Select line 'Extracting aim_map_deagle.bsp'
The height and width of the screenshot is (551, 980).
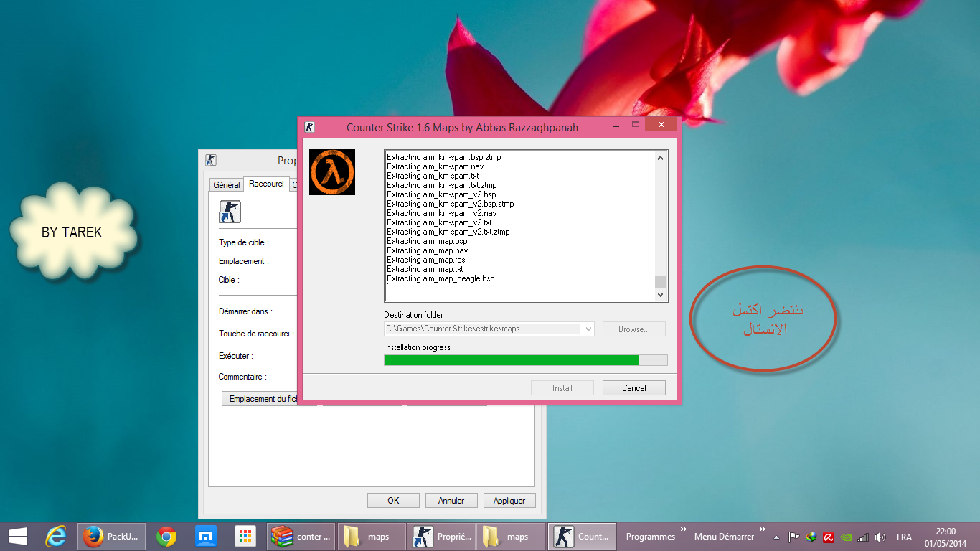pos(440,278)
